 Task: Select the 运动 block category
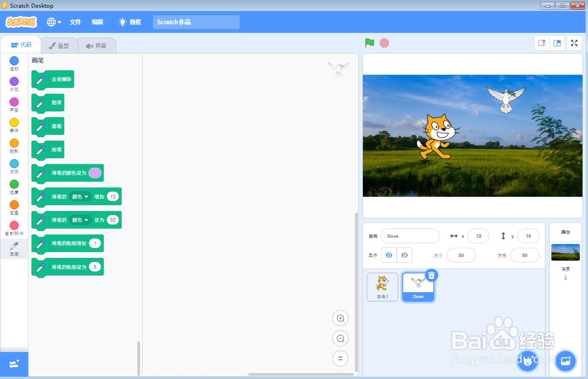[14, 64]
